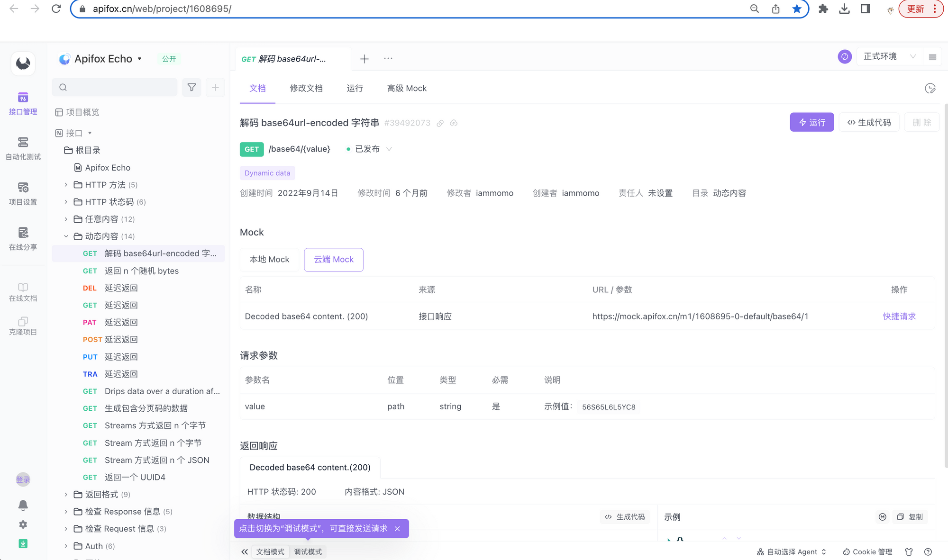
Task: Open Cookie 管理
Action: [x=867, y=552]
